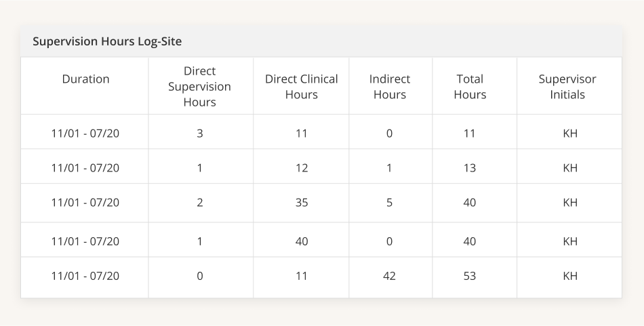Select the first row's total hours 11
This screenshot has height=326, width=644.
click(470, 134)
